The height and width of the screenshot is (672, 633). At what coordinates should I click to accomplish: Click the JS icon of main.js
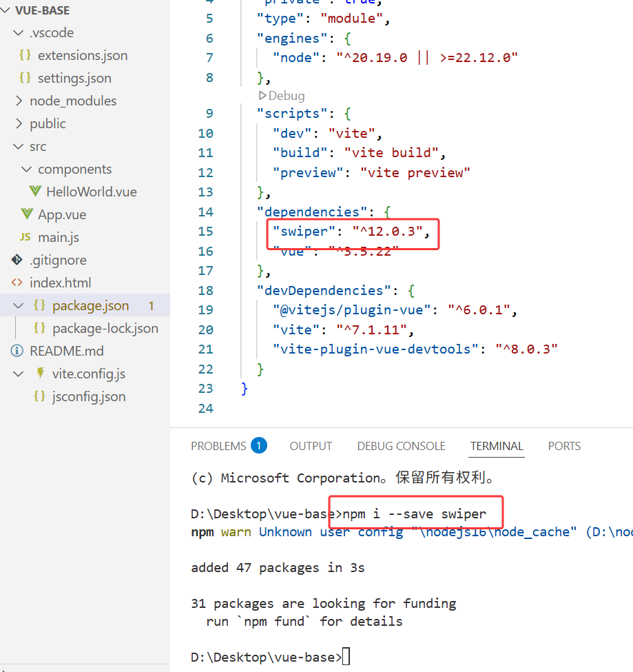pos(25,237)
